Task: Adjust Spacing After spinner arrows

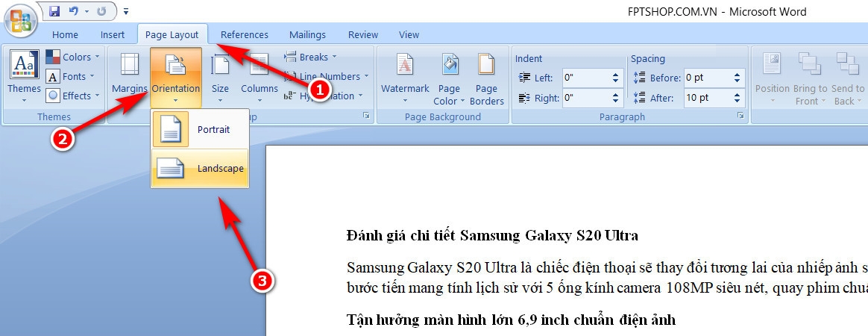Action: pos(737,98)
